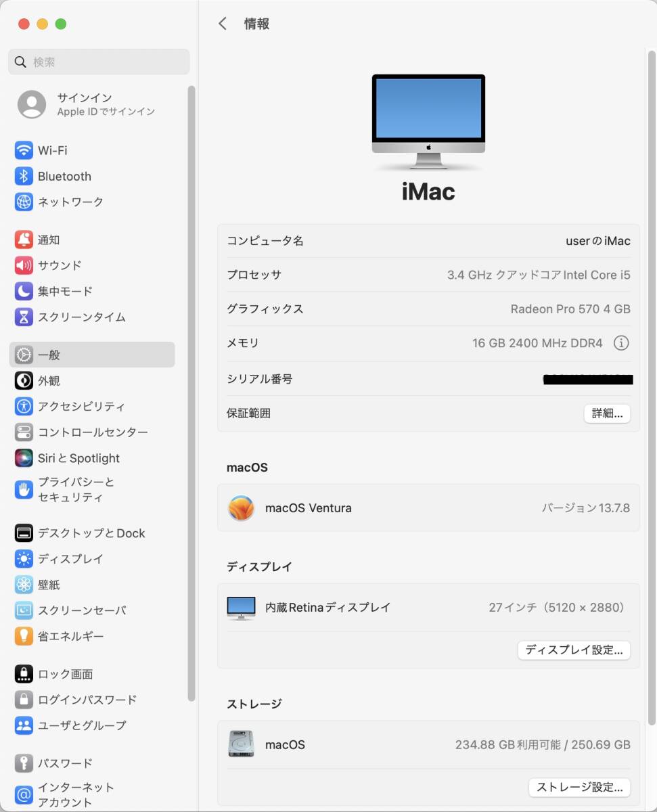The height and width of the screenshot is (812, 657).
Task: Go back with the chevron button
Action: pyautogui.click(x=223, y=24)
